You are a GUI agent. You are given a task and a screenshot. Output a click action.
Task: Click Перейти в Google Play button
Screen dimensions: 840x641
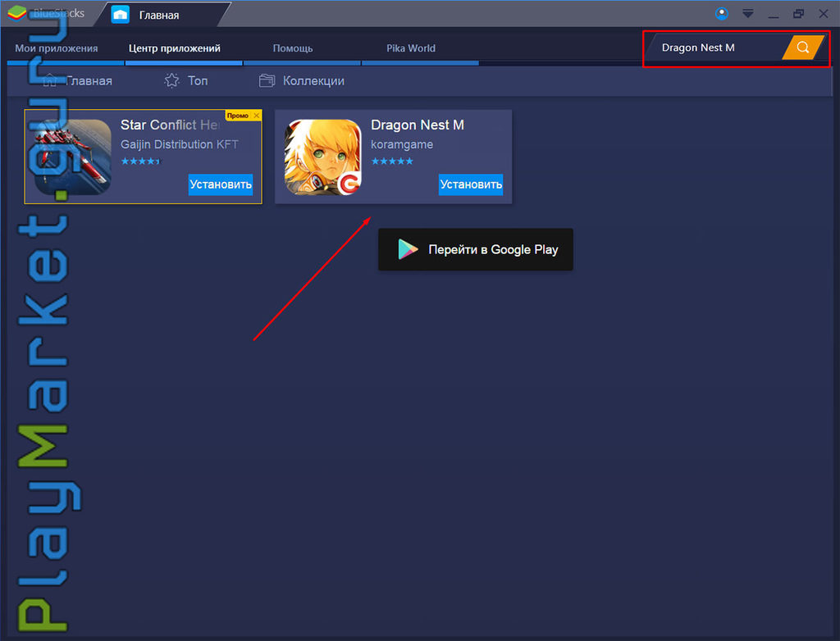(476, 249)
